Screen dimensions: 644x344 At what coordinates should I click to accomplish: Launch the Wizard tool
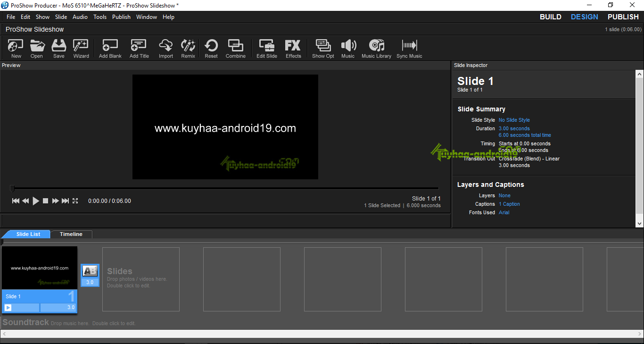click(81, 49)
